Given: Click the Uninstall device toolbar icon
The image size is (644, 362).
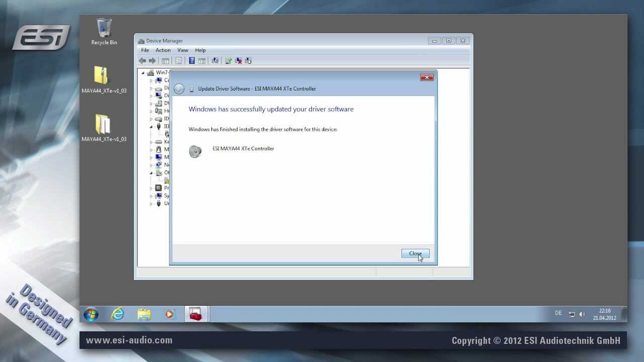Looking at the screenshot, I should (x=238, y=61).
